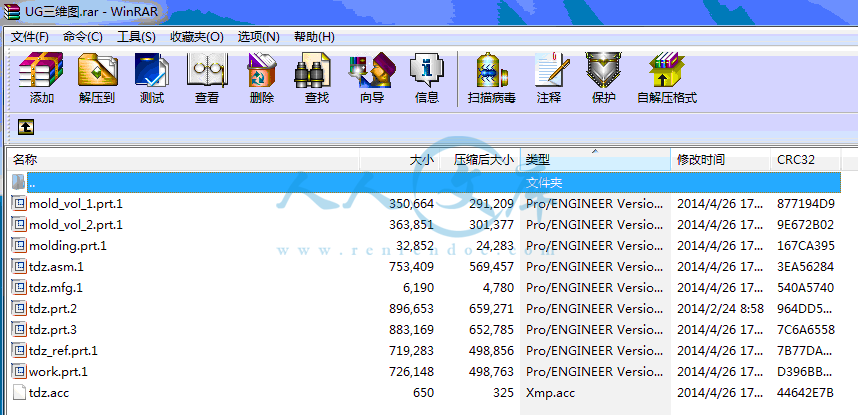Select file name mold_vol_2.prt.1
This screenshot has width=858, height=415.
pyautogui.click(x=76, y=224)
